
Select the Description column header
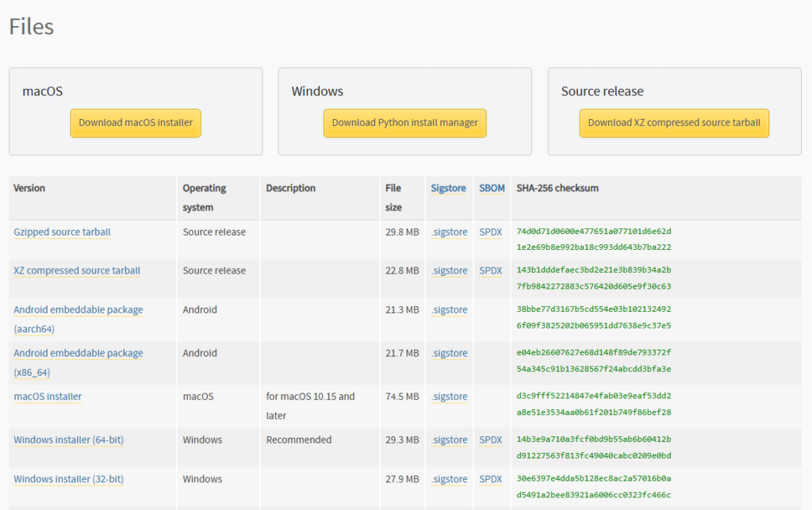tap(290, 189)
